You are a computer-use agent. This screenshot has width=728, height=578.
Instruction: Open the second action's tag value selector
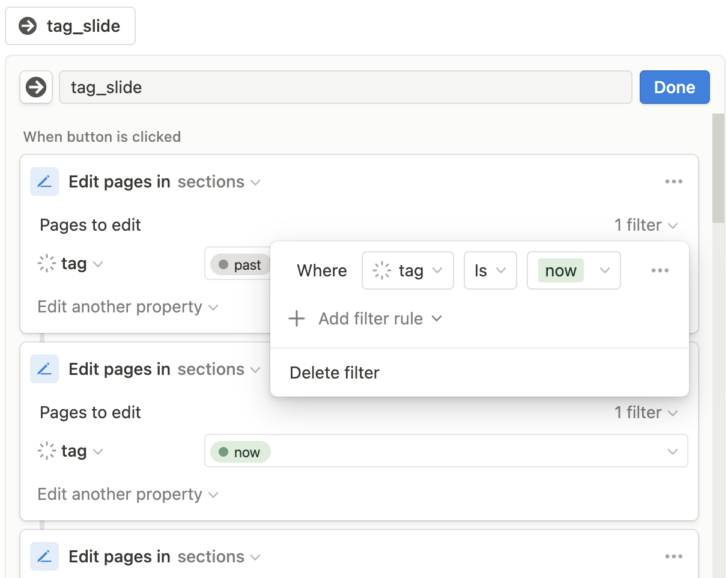[x=446, y=451]
